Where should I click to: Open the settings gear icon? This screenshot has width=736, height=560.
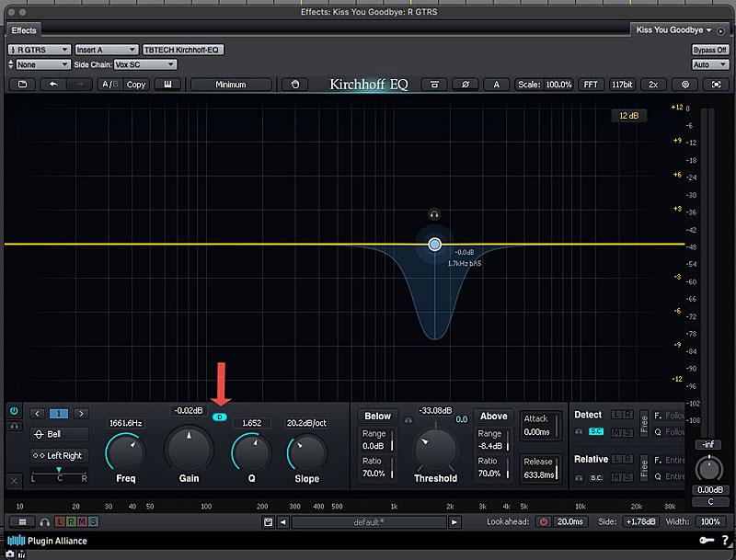click(685, 85)
